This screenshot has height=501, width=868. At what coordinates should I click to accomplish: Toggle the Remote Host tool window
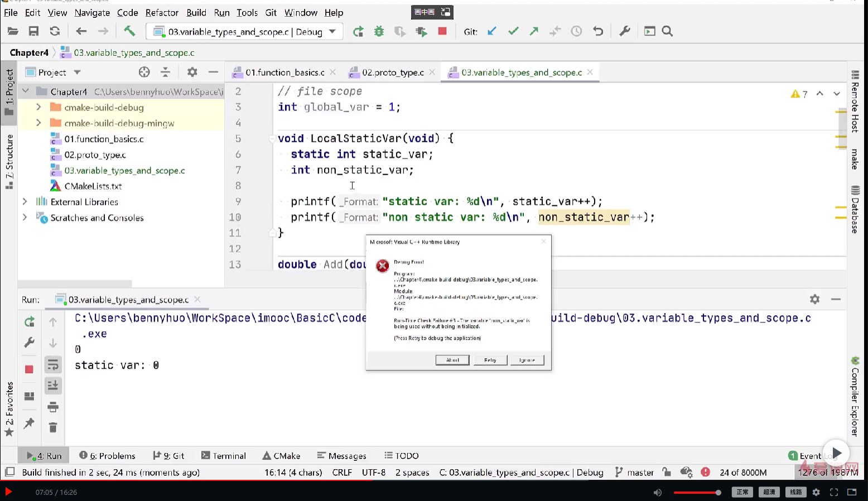855,101
